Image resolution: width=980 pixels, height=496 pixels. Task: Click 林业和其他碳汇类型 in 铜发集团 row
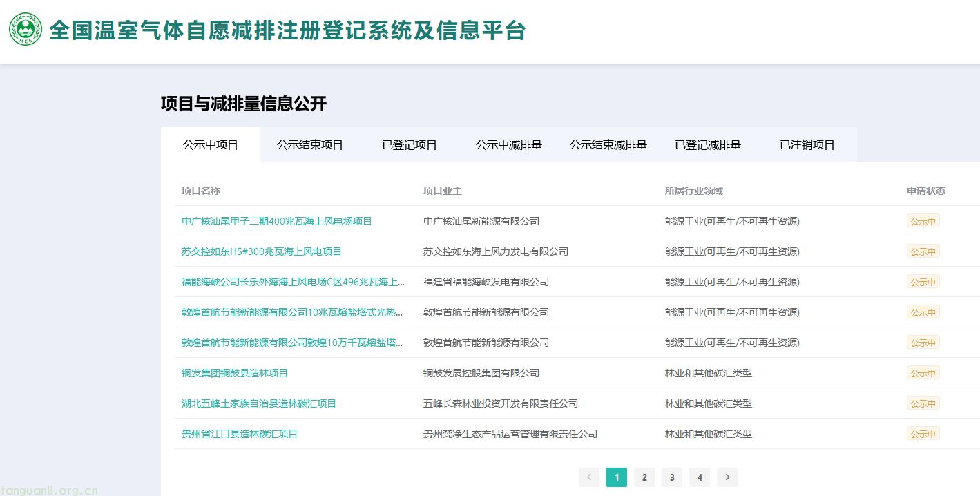click(709, 373)
